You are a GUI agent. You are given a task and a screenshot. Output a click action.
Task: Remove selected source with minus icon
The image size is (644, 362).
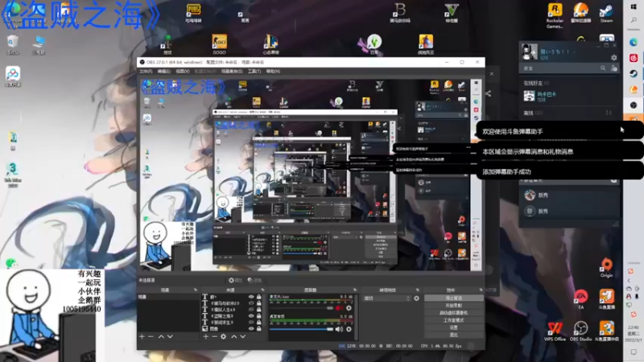tap(214, 336)
